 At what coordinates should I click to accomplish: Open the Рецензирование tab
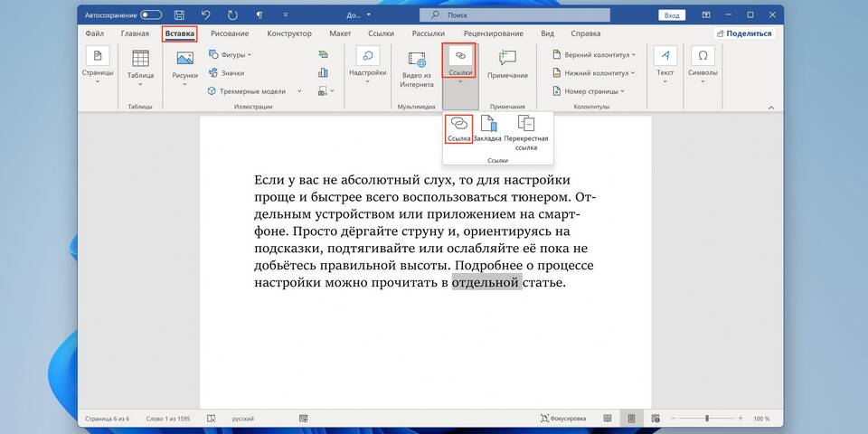[x=493, y=33]
